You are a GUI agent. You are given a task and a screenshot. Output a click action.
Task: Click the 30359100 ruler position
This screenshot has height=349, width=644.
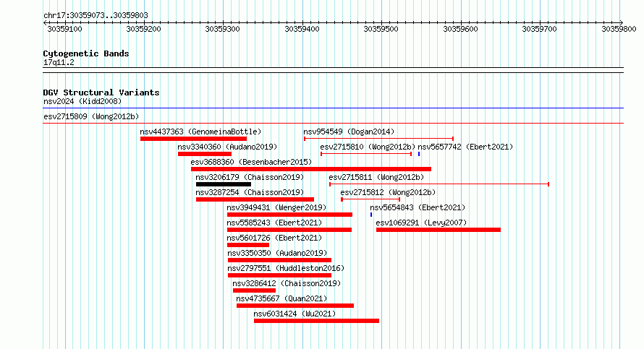pos(65,29)
